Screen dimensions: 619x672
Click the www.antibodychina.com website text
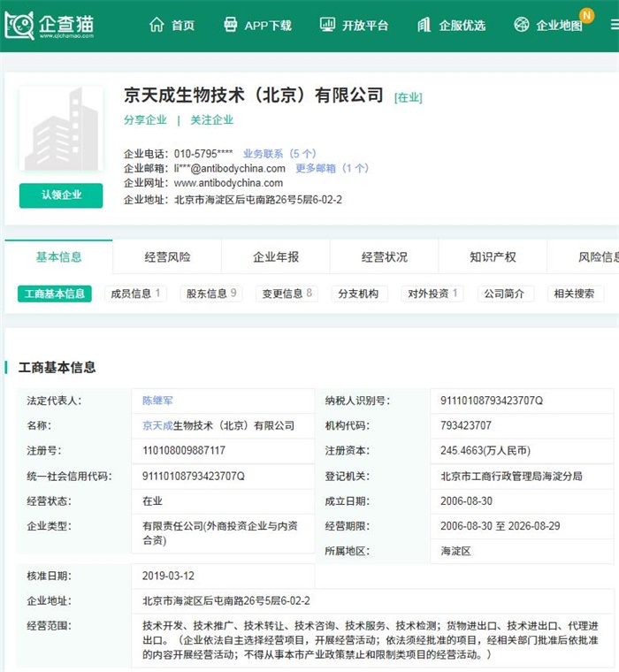click(228, 183)
